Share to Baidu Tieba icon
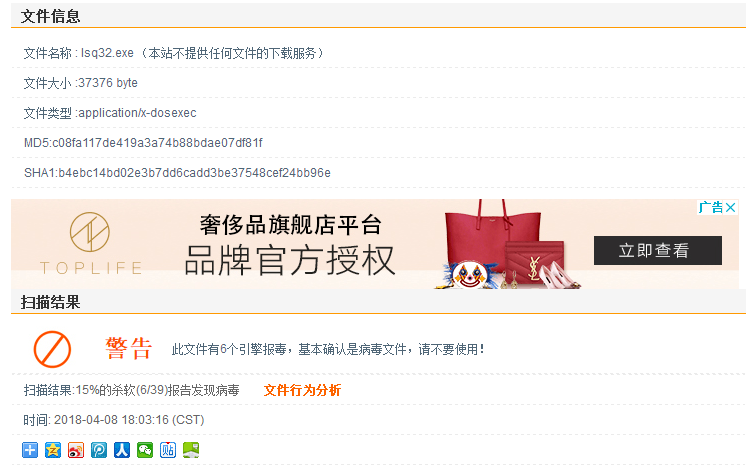 click(168, 450)
